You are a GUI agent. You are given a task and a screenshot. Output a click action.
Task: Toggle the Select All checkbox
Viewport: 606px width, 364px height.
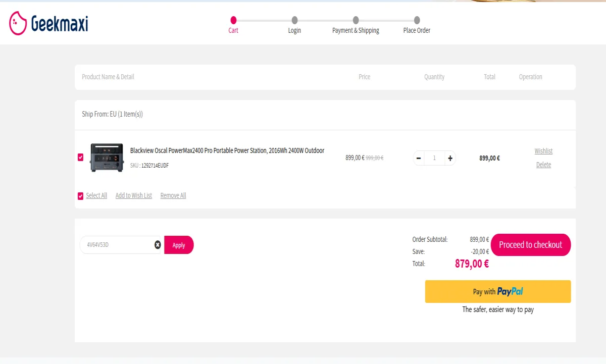coord(80,196)
